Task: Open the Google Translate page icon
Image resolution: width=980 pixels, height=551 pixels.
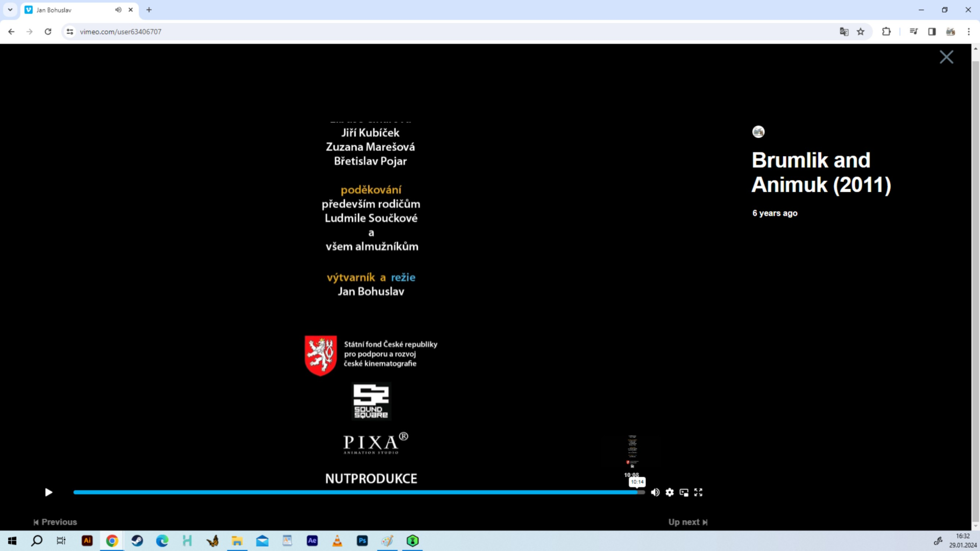Action: coord(844,32)
